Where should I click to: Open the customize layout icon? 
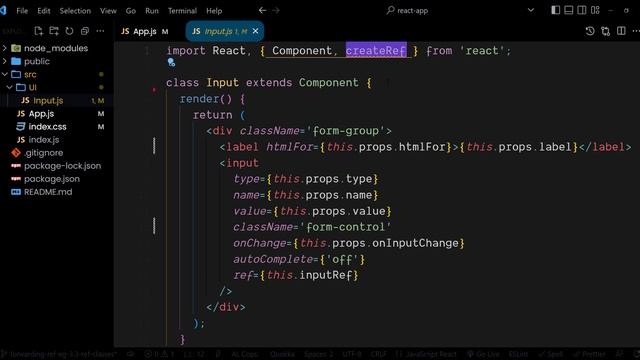(595, 10)
